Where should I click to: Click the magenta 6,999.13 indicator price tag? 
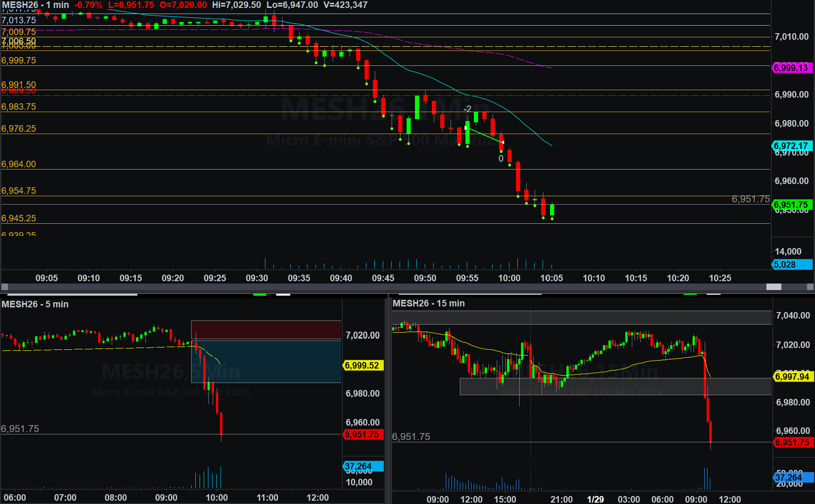(x=791, y=68)
